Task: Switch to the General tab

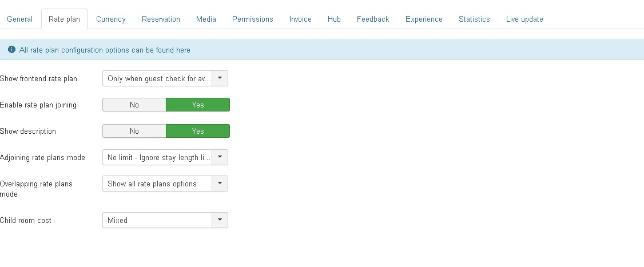Action: coord(20,19)
